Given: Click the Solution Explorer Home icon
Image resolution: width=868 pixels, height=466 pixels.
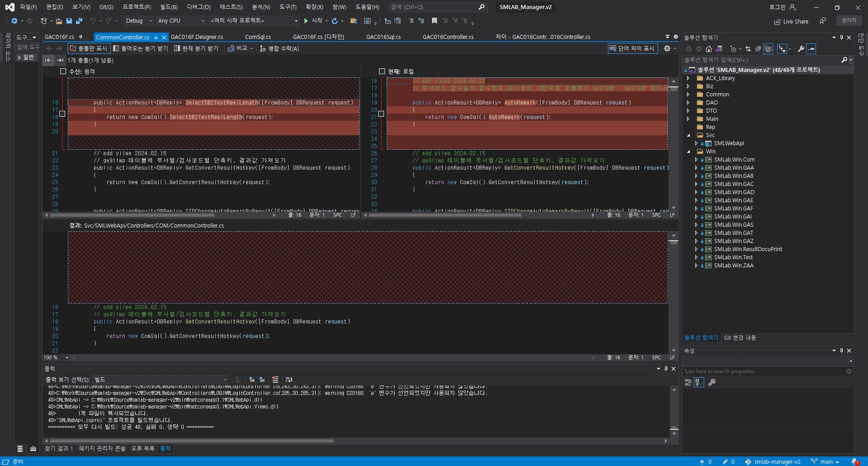Looking at the screenshot, I should 709,49.
